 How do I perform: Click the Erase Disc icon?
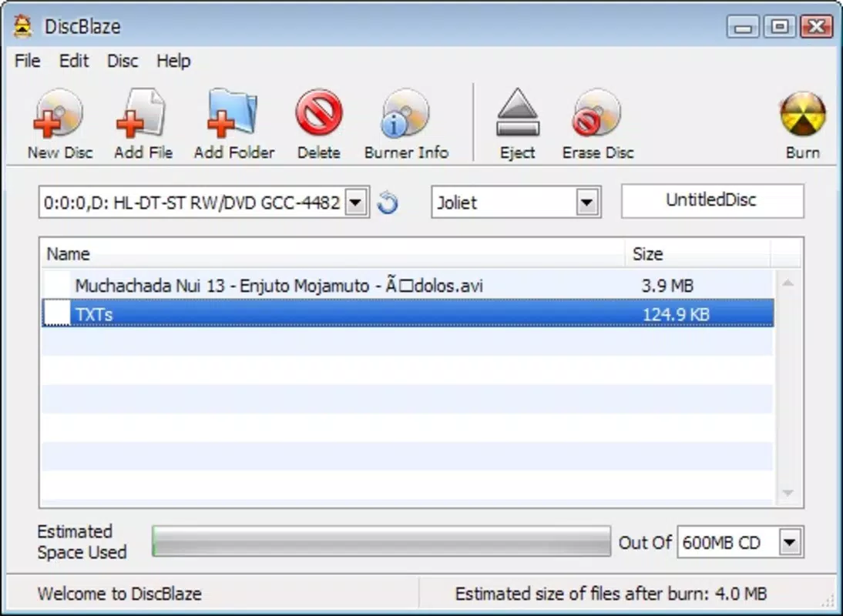click(596, 112)
